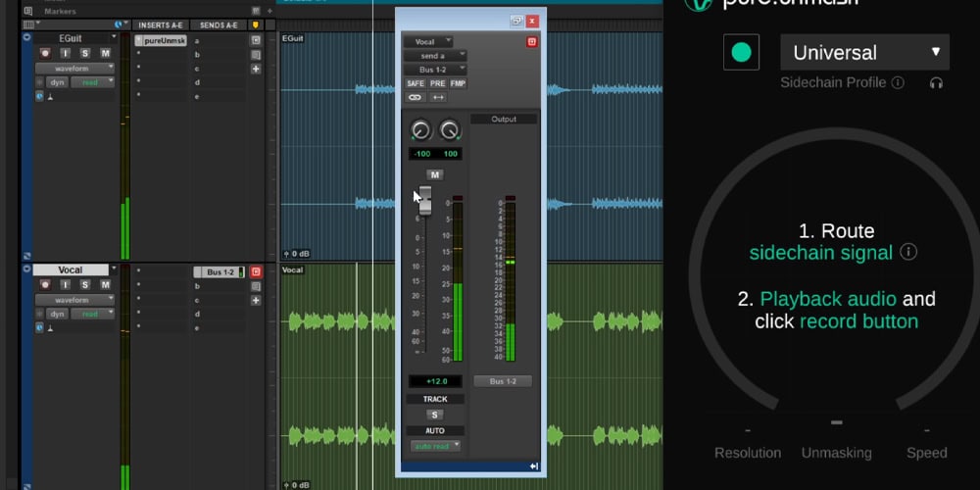Click the link panner icon in send window

[x=415, y=97]
